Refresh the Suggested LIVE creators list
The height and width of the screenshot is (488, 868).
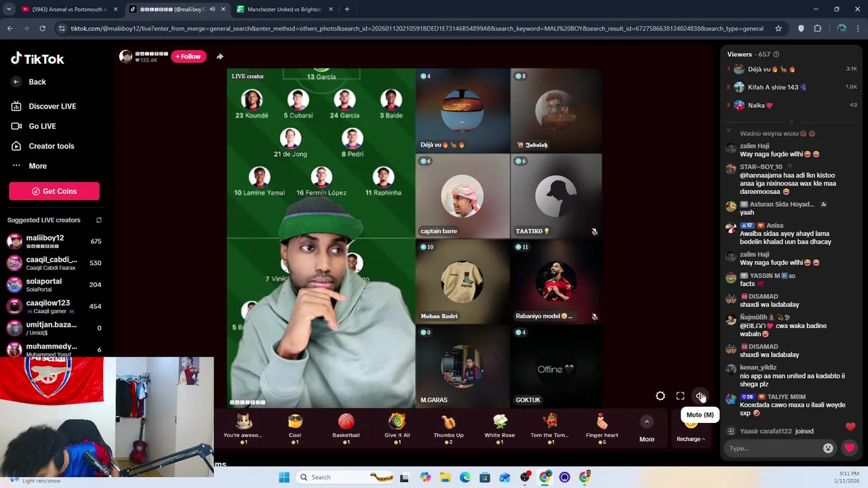click(x=99, y=220)
